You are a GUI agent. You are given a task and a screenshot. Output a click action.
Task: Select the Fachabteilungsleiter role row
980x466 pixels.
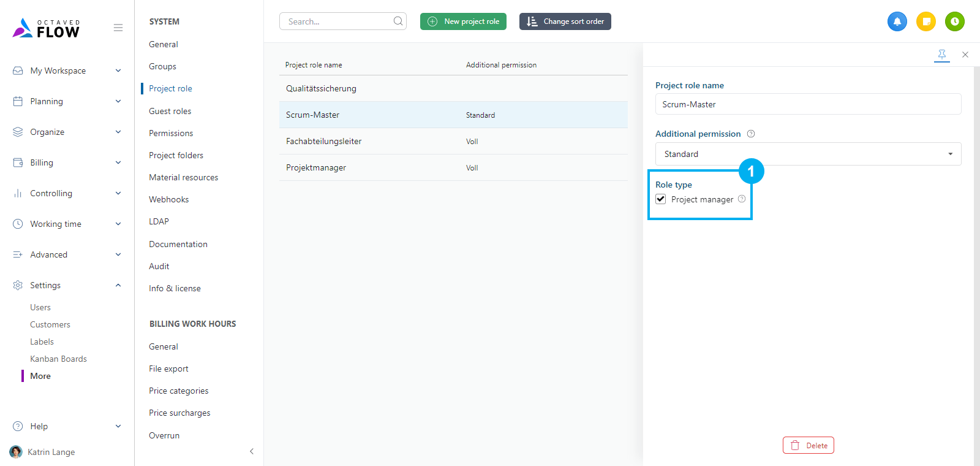click(x=453, y=141)
